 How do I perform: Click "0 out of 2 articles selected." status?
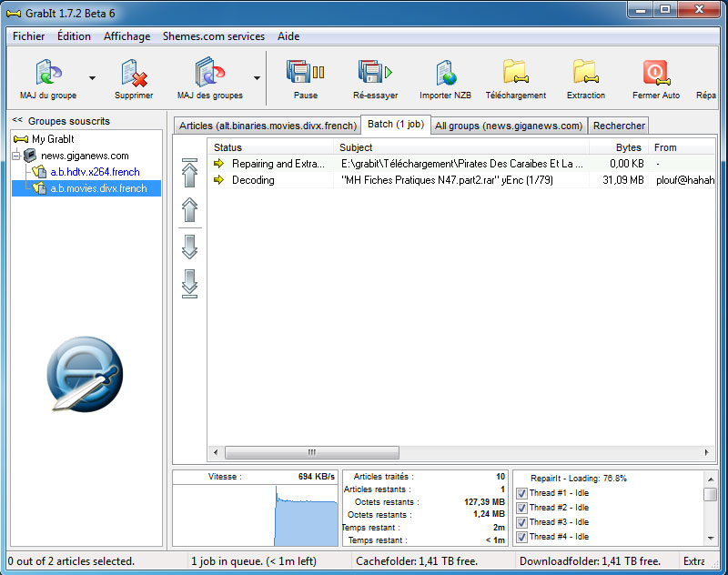71,561
